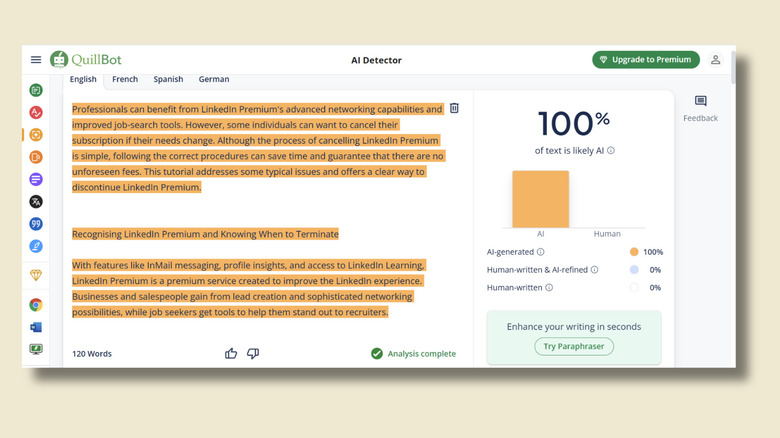
Task: Click the white Human-written color dot
Action: point(634,288)
